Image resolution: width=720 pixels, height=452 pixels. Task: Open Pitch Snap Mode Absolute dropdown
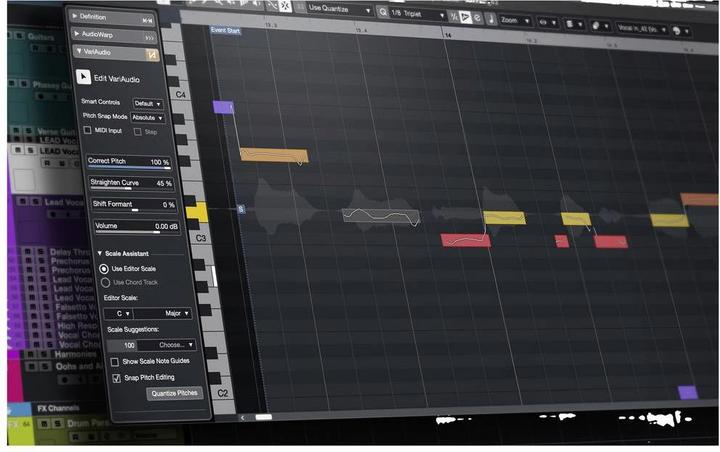point(147,118)
